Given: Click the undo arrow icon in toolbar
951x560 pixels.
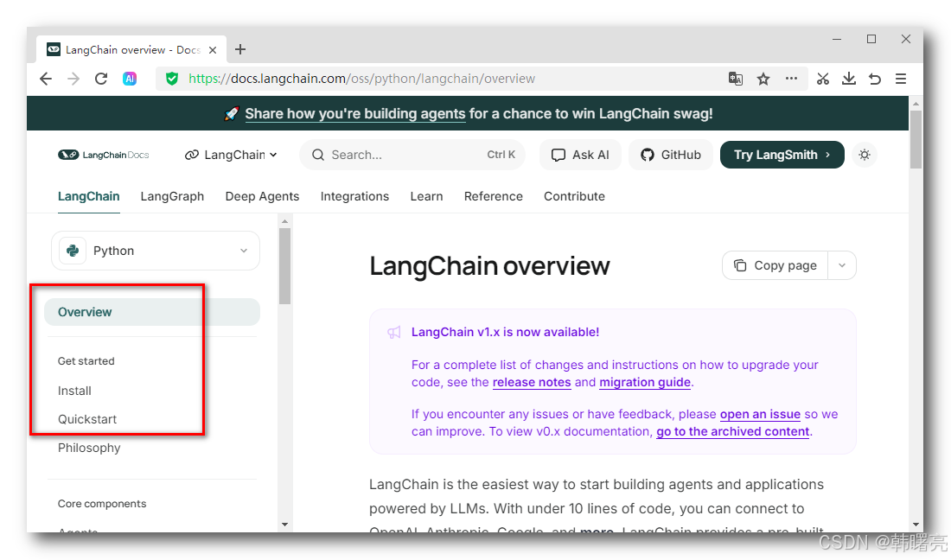Looking at the screenshot, I should [x=874, y=79].
